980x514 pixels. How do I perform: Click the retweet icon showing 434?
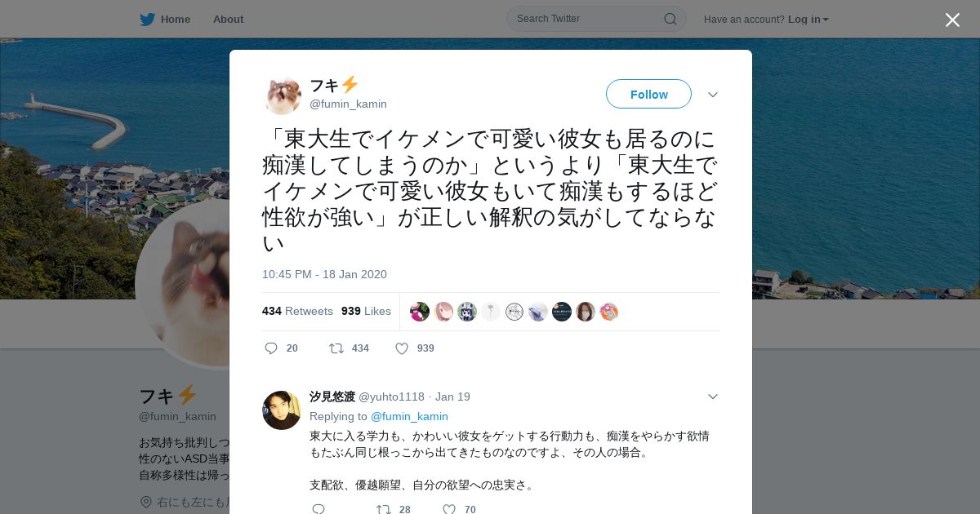pos(336,348)
